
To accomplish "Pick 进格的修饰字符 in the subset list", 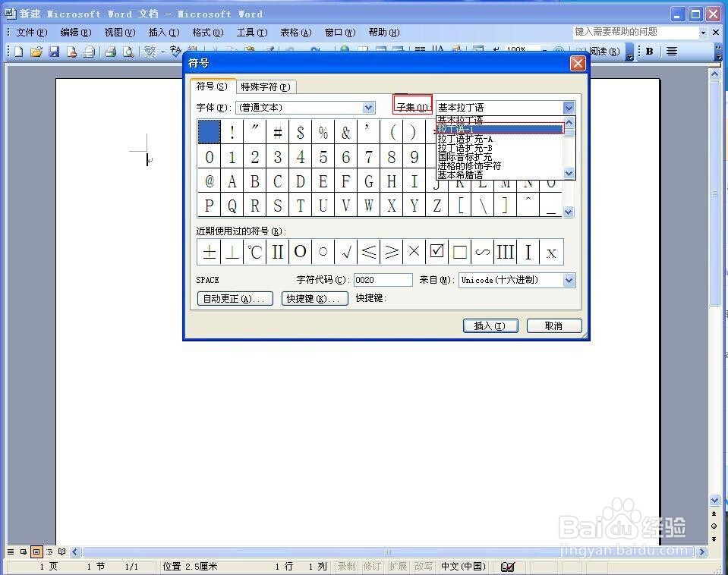I will click(500, 165).
